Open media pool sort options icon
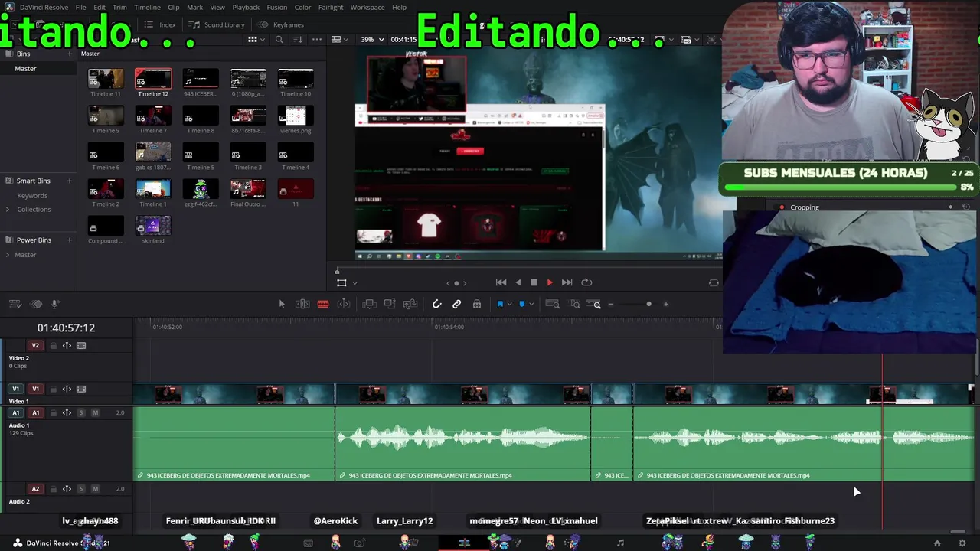This screenshot has width=980, height=551. tap(298, 40)
